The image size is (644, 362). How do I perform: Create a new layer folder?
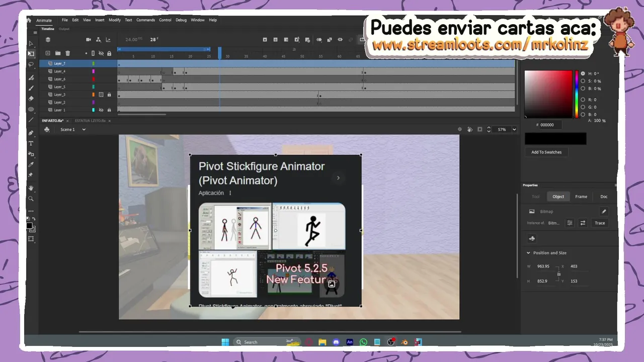pos(58,53)
